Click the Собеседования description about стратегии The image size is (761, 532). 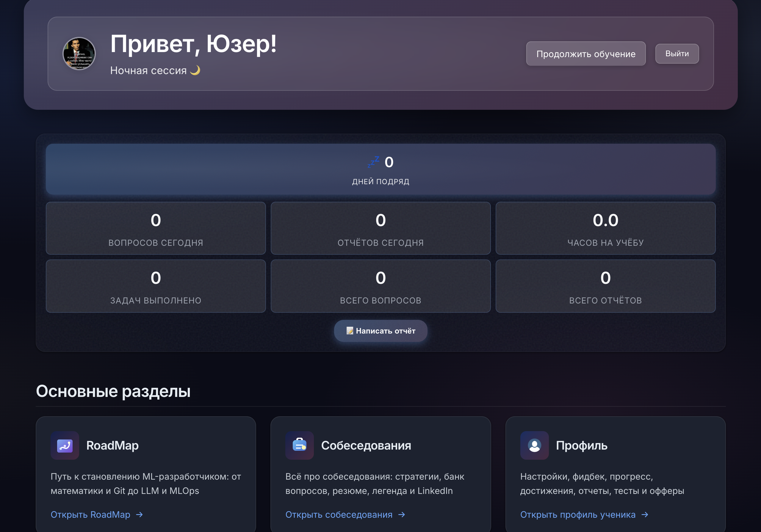pyautogui.click(x=375, y=484)
